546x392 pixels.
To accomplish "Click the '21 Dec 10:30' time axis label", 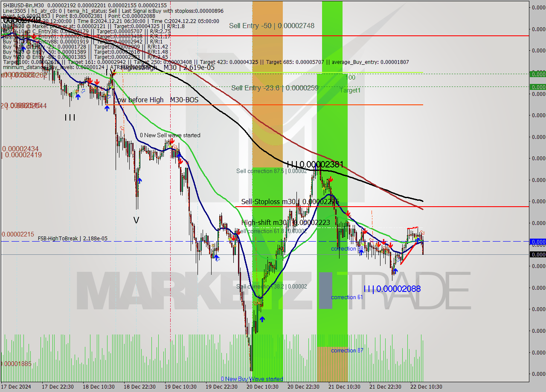I will point(344,387).
